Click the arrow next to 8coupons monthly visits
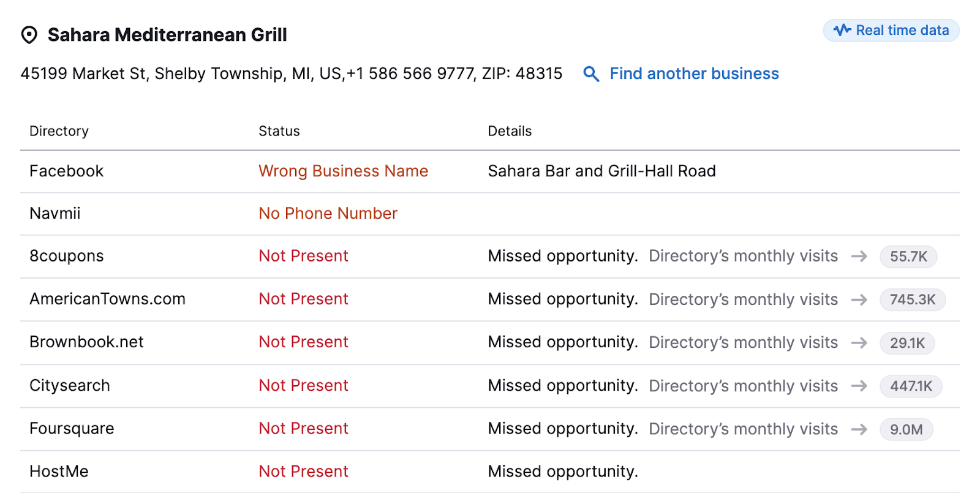The image size is (980, 493). 860,257
